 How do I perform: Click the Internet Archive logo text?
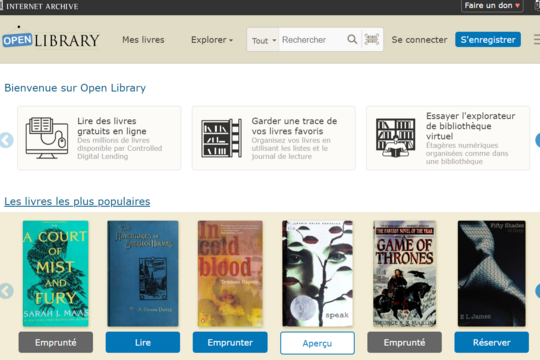[42, 6]
